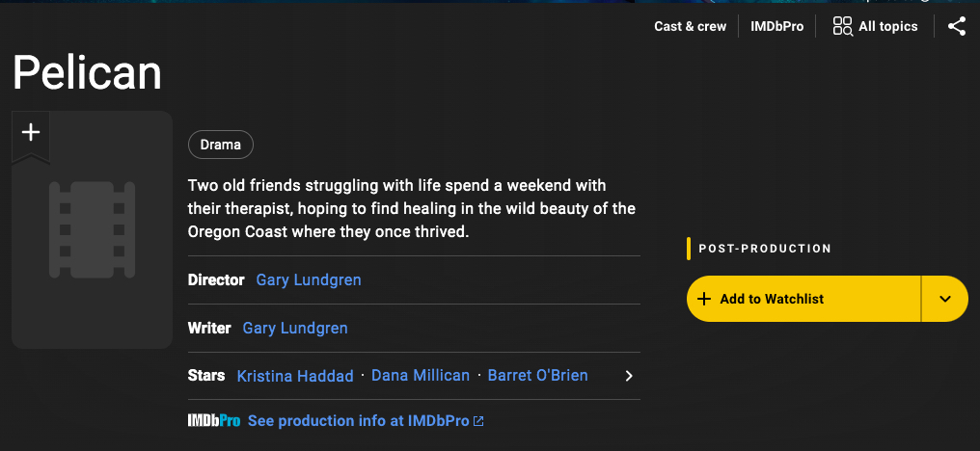Viewport: 980px width, 451px height.
Task: Click the external link icon after IMDbPro
Action: pyautogui.click(x=478, y=421)
